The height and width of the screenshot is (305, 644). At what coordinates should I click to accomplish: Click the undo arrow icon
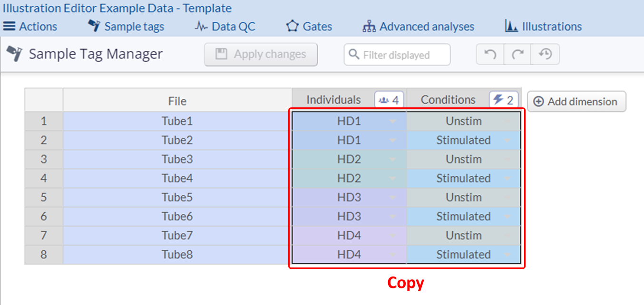click(490, 55)
